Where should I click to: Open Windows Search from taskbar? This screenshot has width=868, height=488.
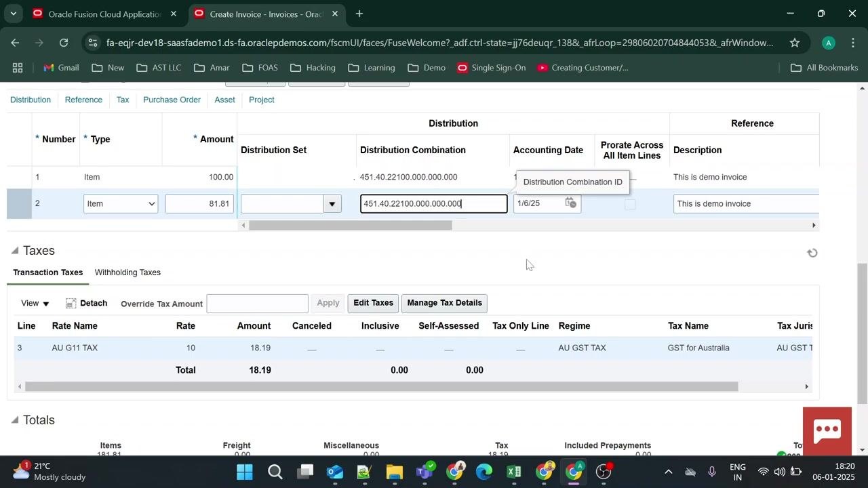tap(275, 472)
